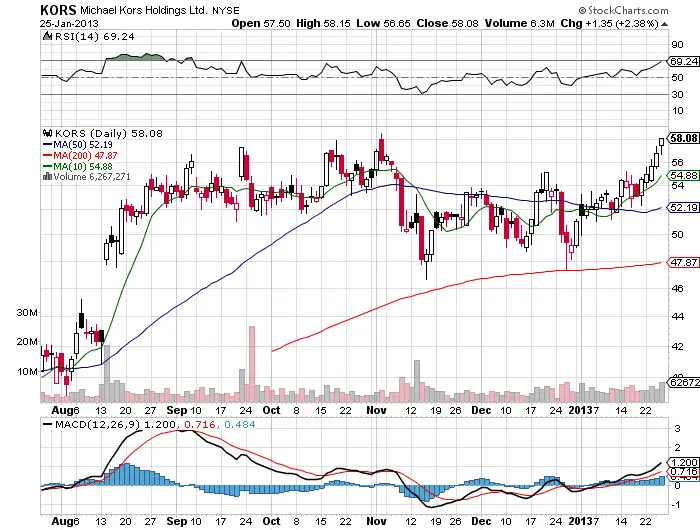Viewport: 700px width, 530px height.
Task: Click the 54.88 MA(10) tag on price axis
Action: pyautogui.click(x=683, y=175)
